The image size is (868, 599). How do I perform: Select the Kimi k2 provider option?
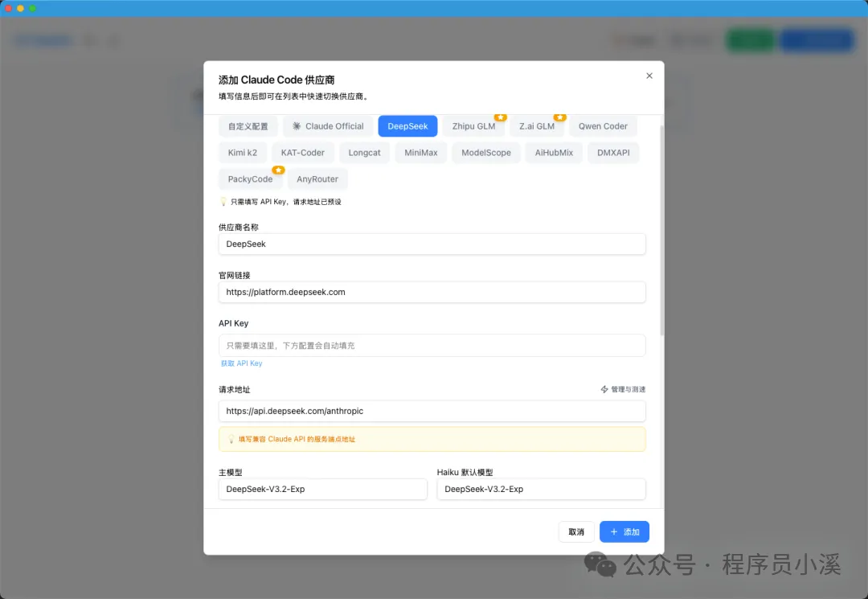[242, 153]
